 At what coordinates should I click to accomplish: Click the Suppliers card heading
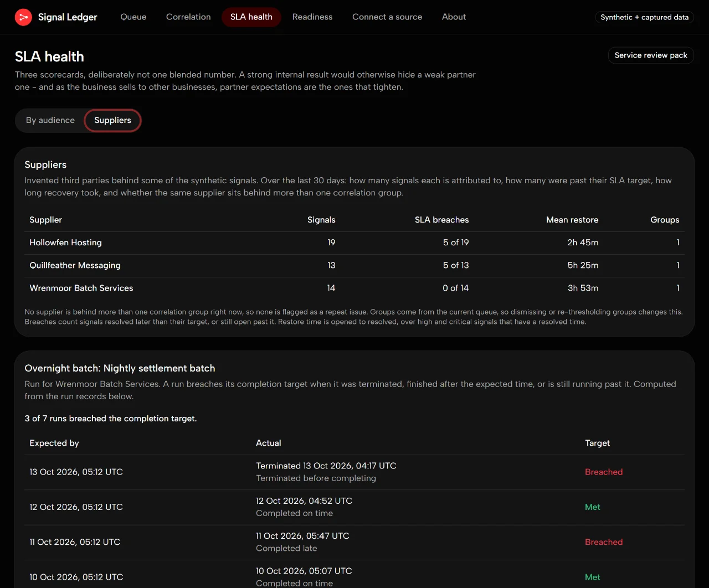tap(45, 164)
